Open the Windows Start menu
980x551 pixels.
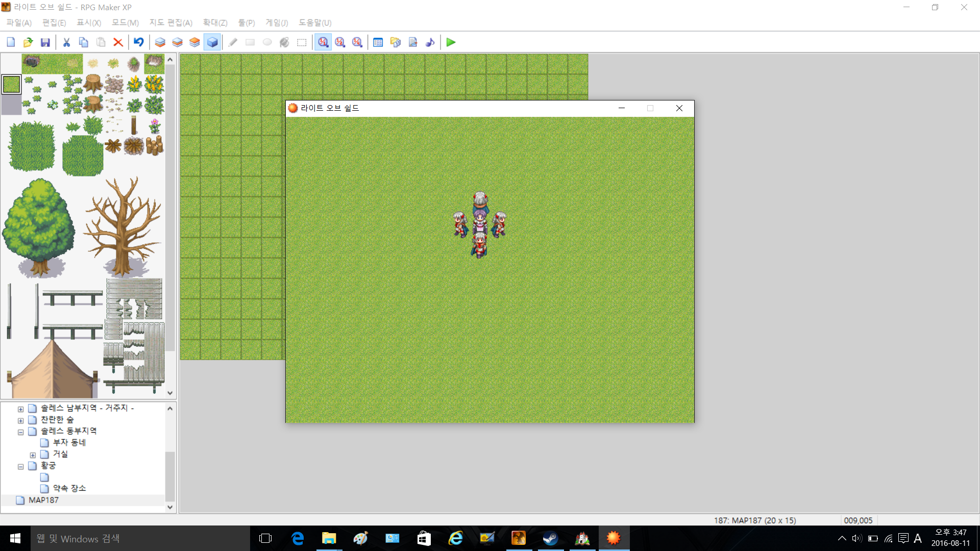coord(15,538)
